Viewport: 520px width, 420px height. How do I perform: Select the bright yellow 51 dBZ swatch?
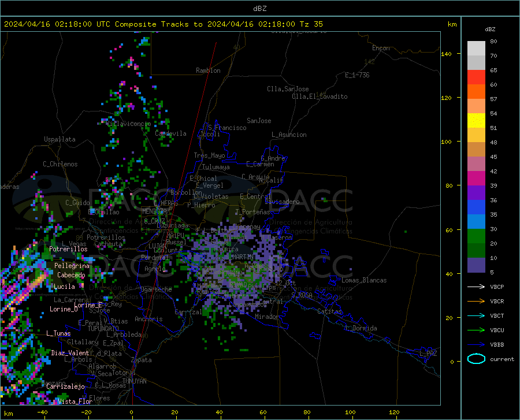click(476, 121)
